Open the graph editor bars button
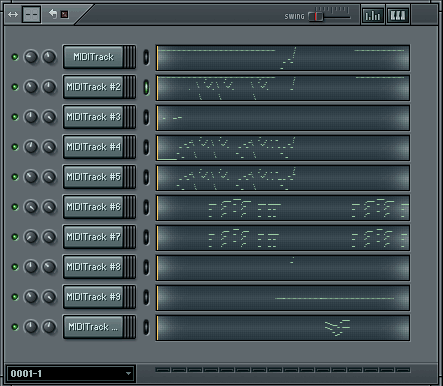This screenshot has width=443, height=386. (373, 15)
